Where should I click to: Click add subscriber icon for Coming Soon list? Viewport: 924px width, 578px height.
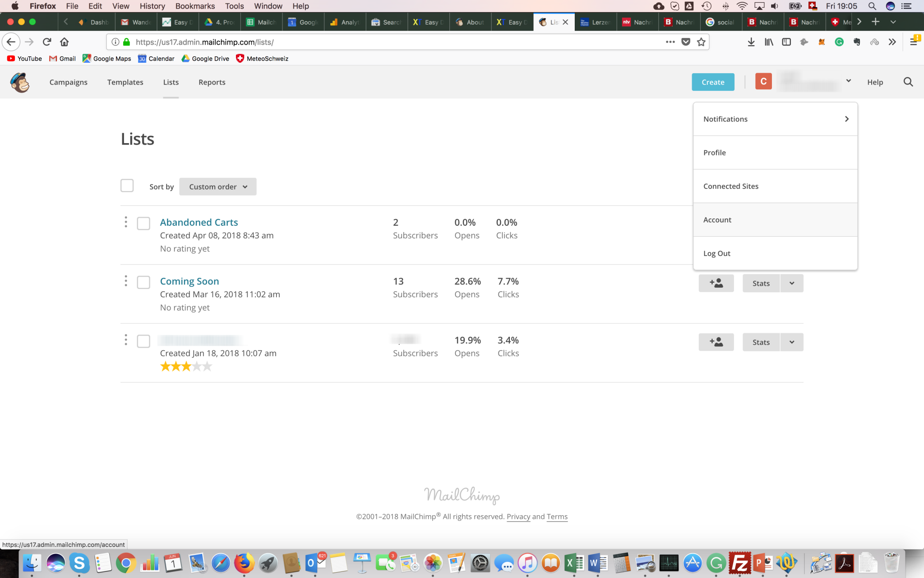tap(716, 283)
